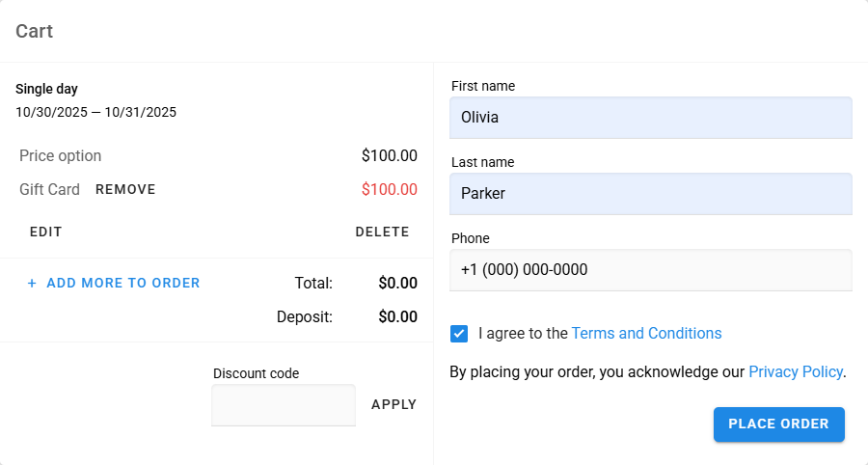Screen dimensions: 868x465
Task: Open the Terms and Conditions link
Action: point(646,334)
